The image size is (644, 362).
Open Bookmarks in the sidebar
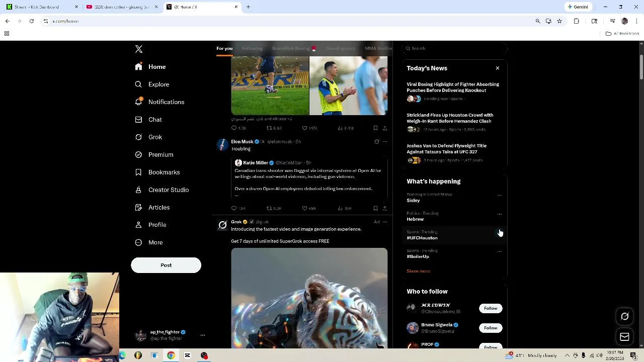pyautogui.click(x=157, y=172)
